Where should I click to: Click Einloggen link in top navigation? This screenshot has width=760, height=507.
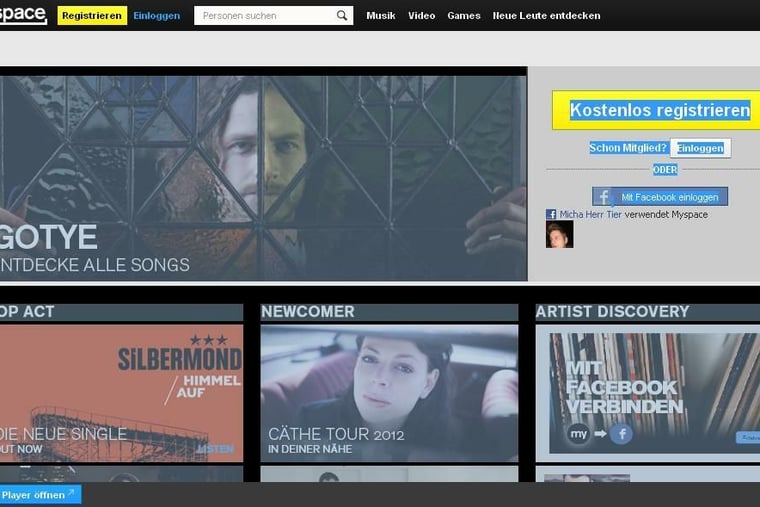click(x=157, y=16)
